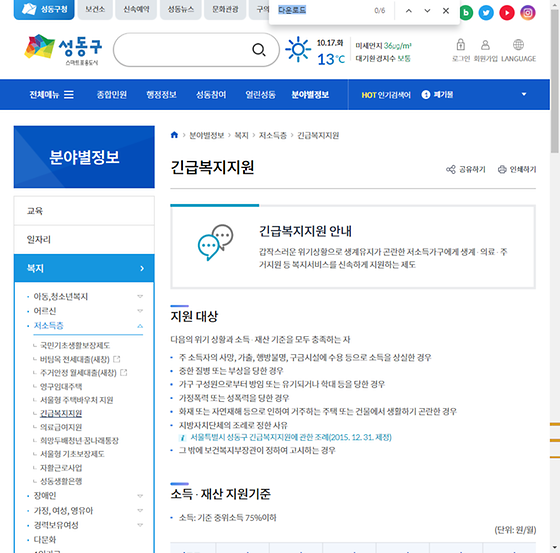
Task: Click 복지 in the breadcrumb
Action: tap(241, 135)
